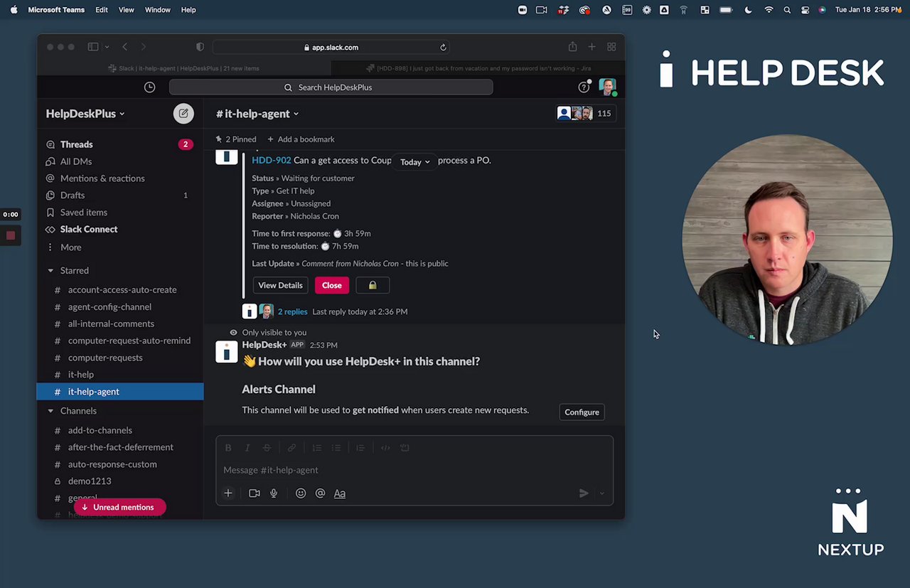Reload the app.slack.com page
The image size is (910, 588).
click(443, 48)
